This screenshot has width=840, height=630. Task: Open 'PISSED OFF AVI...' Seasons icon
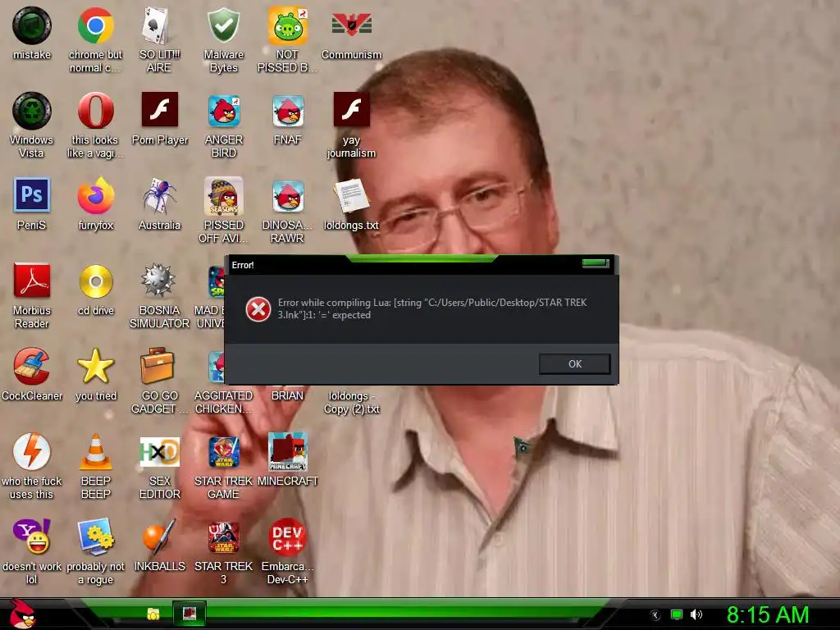click(x=223, y=195)
